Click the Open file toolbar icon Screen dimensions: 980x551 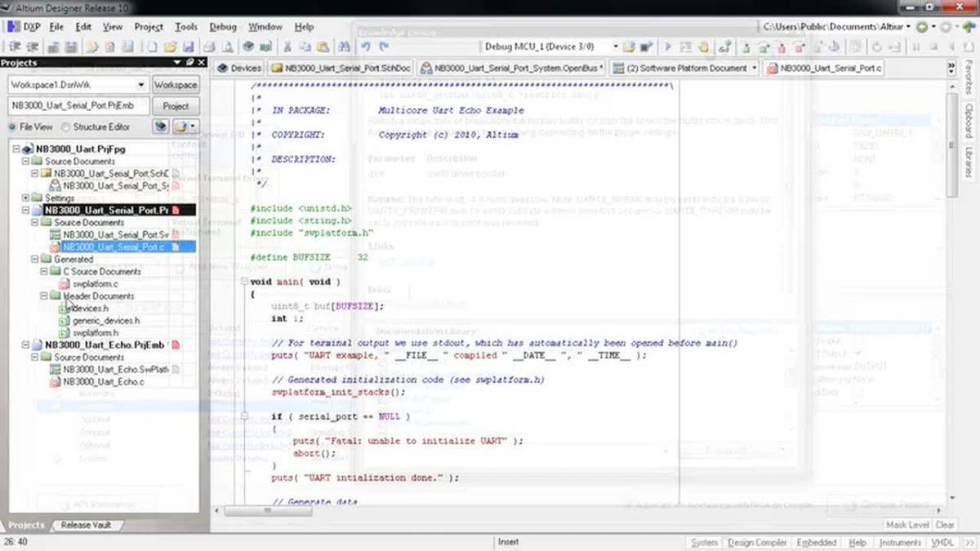coord(172,46)
